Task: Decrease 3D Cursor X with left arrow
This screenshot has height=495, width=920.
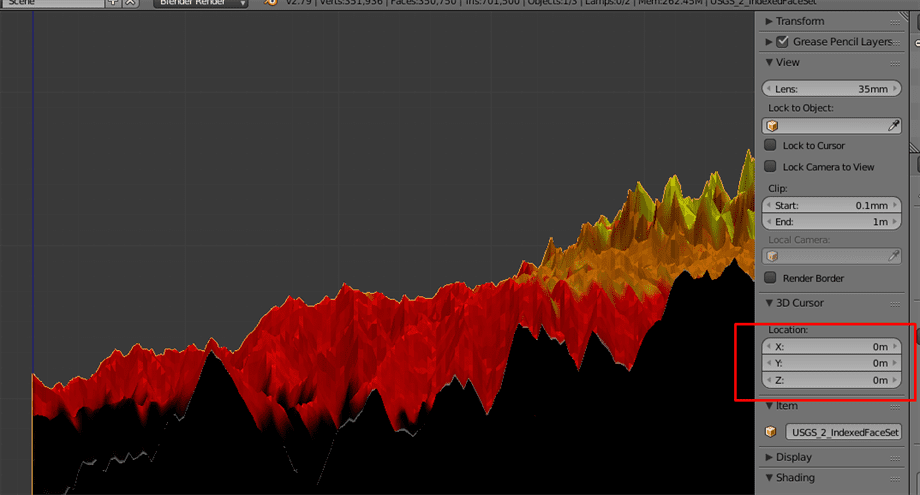Action: tap(768, 347)
